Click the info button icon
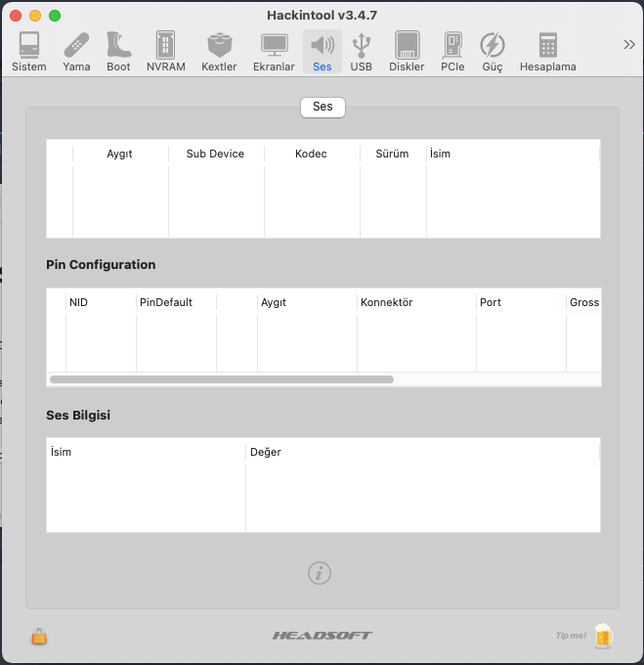Screen dimensions: 644x665 tap(320, 573)
